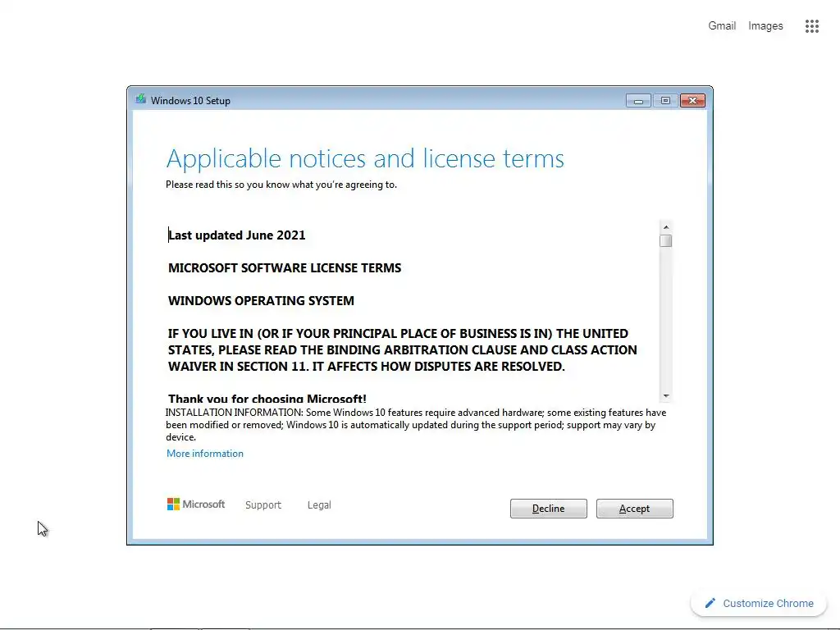Open the More information link
The height and width of the screenshot is (630, 840).
(204, 453)
